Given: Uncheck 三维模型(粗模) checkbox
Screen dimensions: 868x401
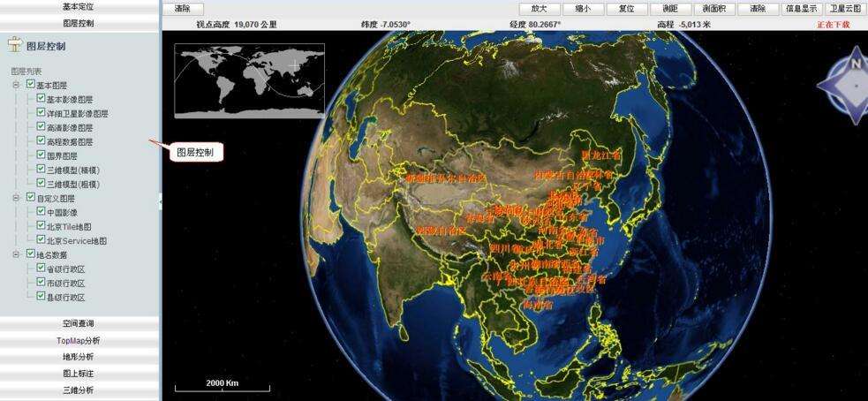Looking at the screenshot, I should click(41, 183).
